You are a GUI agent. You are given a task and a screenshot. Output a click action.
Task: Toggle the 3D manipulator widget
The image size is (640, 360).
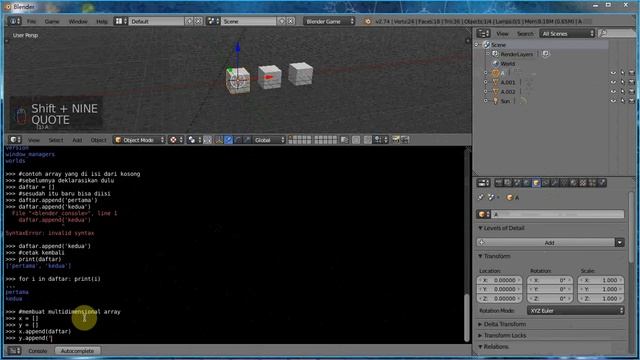(219, 140)
